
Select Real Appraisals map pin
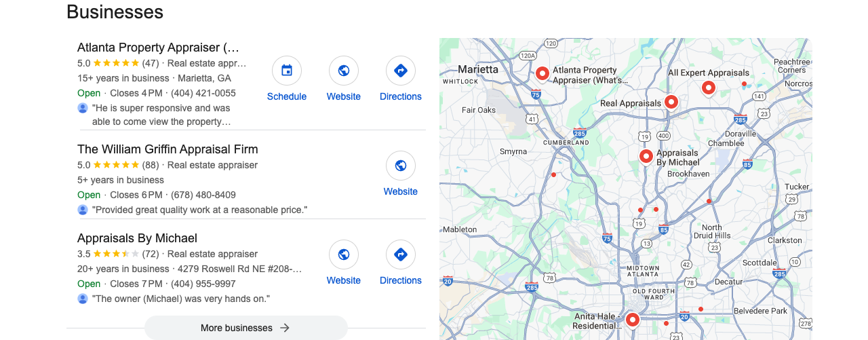tap(671, 102)
